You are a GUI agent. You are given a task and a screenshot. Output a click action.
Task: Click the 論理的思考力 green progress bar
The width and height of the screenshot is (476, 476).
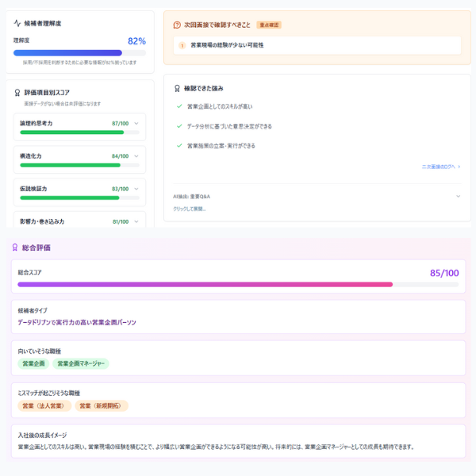[x=79, y=132]
